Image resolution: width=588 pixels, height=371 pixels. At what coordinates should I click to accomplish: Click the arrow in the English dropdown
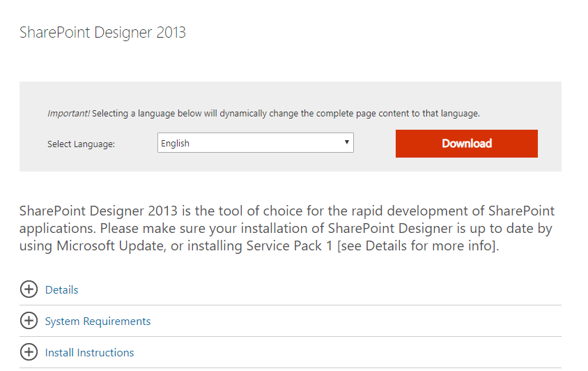pos(347,142)
